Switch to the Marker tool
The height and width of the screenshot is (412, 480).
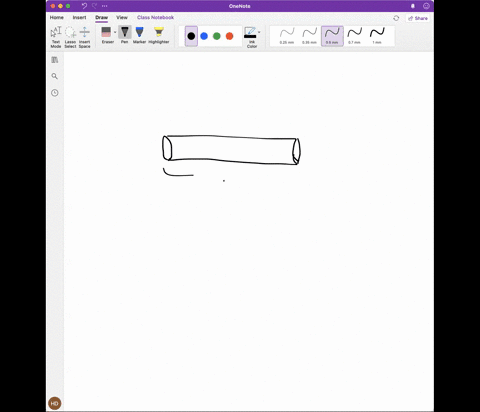pyautogui.click(x=139, y=35)
